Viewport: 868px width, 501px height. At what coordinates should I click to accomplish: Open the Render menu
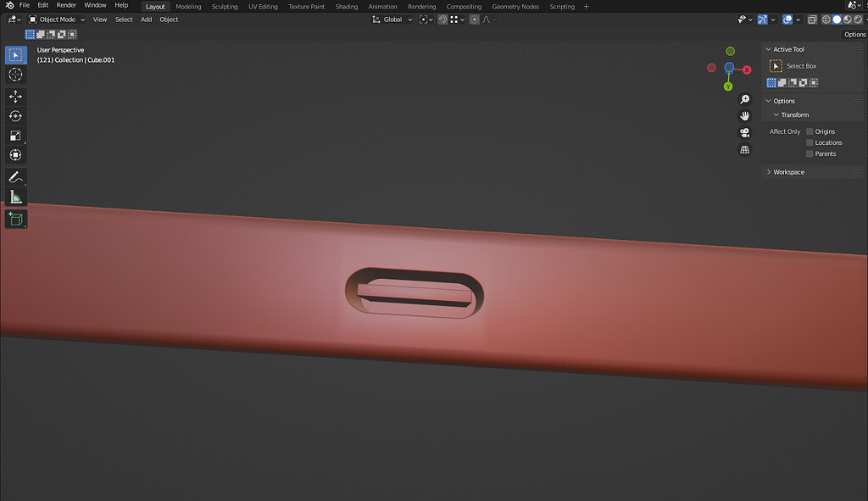tap(66, 5)
